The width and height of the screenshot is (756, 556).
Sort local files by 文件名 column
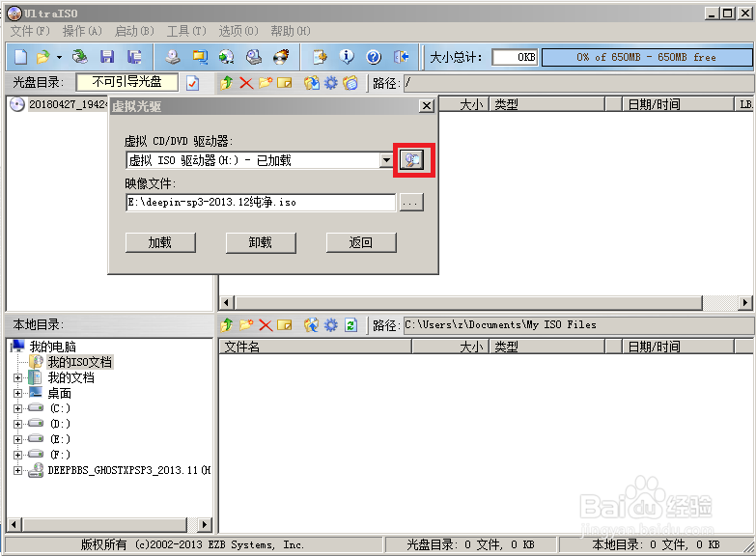316,347
